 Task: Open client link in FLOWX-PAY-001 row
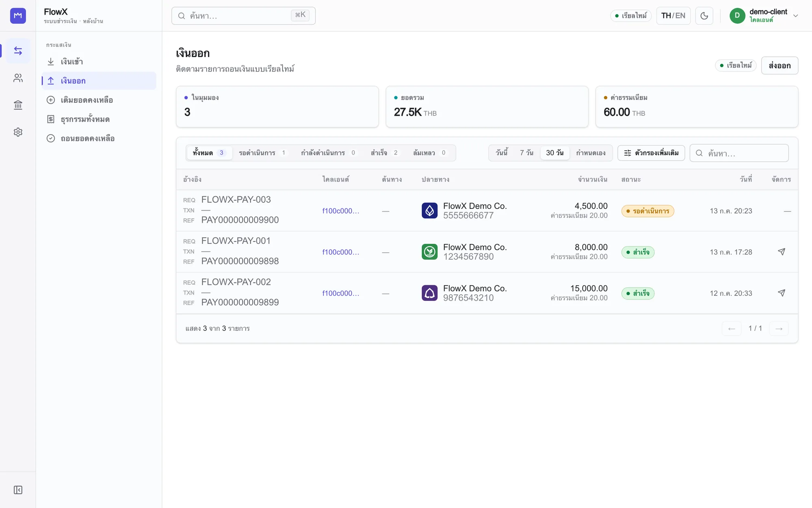pyautogui.click(x=341, y=252)
